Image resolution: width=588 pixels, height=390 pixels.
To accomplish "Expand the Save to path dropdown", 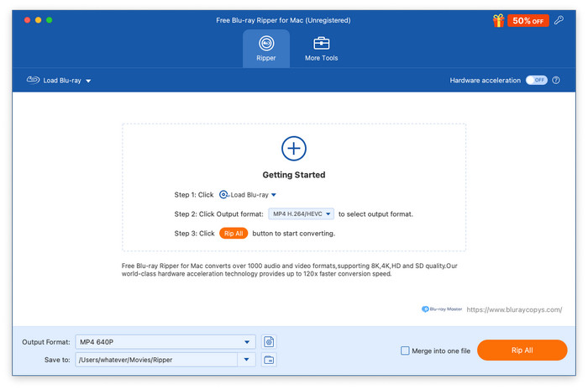I will point(247,360).
